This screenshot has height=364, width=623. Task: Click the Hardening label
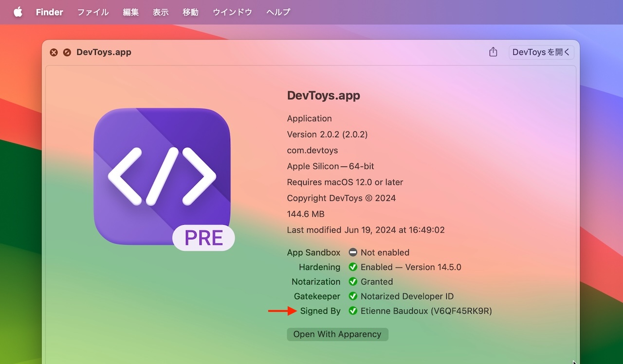point(320,267)
